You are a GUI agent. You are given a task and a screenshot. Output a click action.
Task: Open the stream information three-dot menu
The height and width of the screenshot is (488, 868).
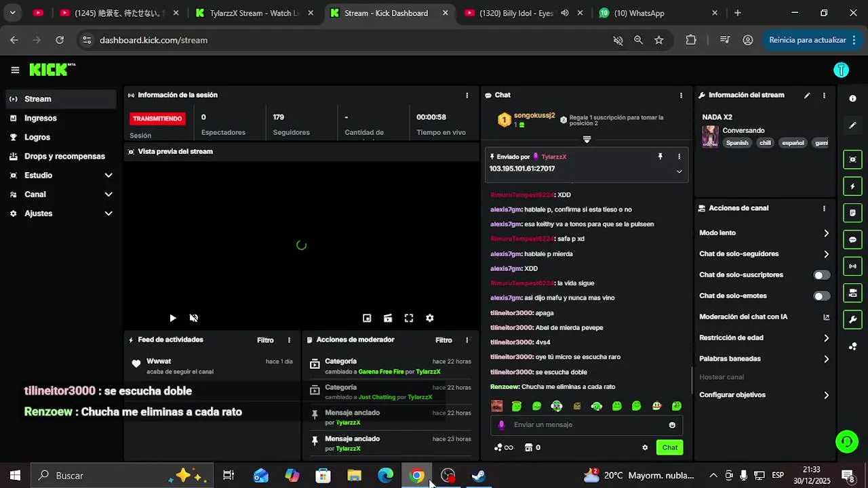point(824,96)
